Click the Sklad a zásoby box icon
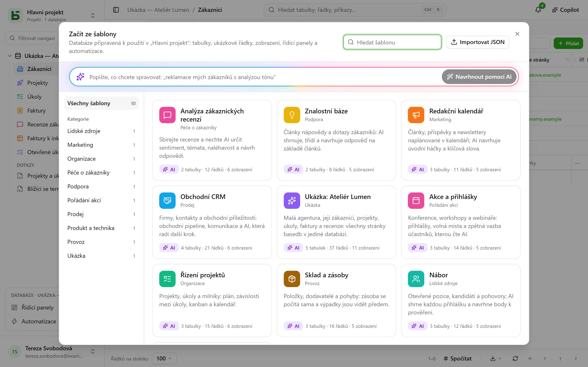The image size is (588, 367). click(x=292, y=279)
